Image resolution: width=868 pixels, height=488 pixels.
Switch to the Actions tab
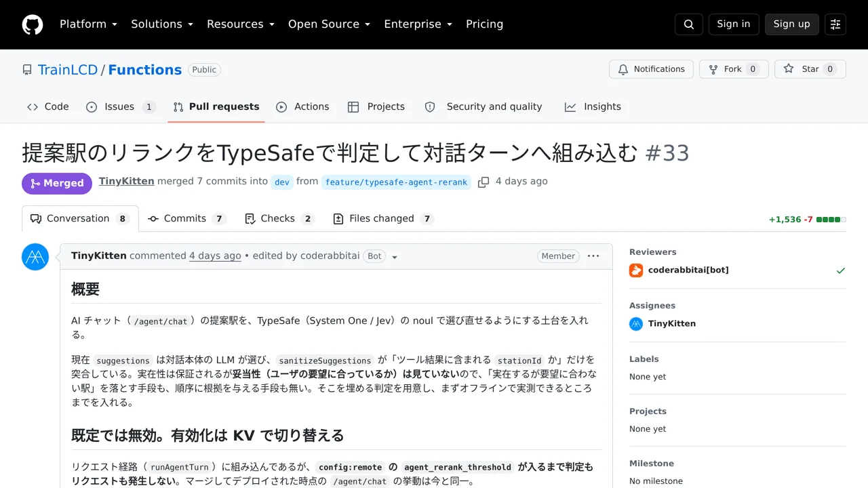[302, 107]
